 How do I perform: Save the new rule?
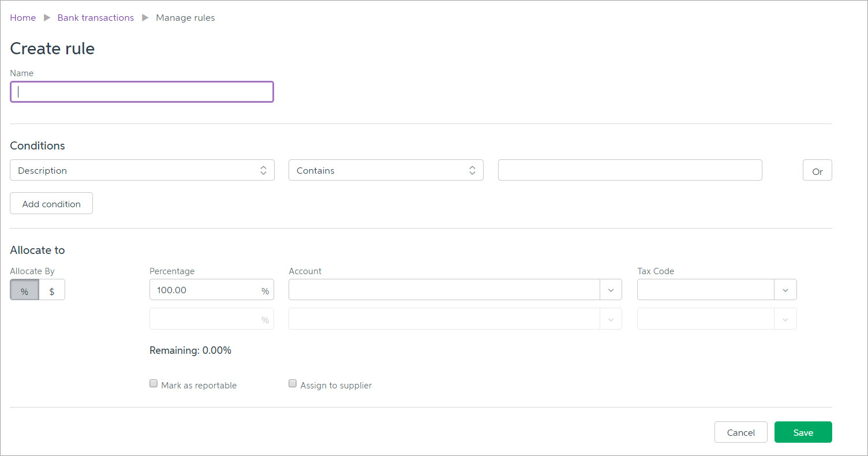(x=803, y=432)
